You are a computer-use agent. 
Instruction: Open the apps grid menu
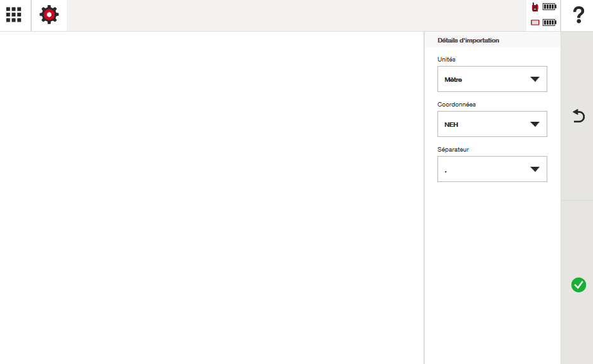14,15
